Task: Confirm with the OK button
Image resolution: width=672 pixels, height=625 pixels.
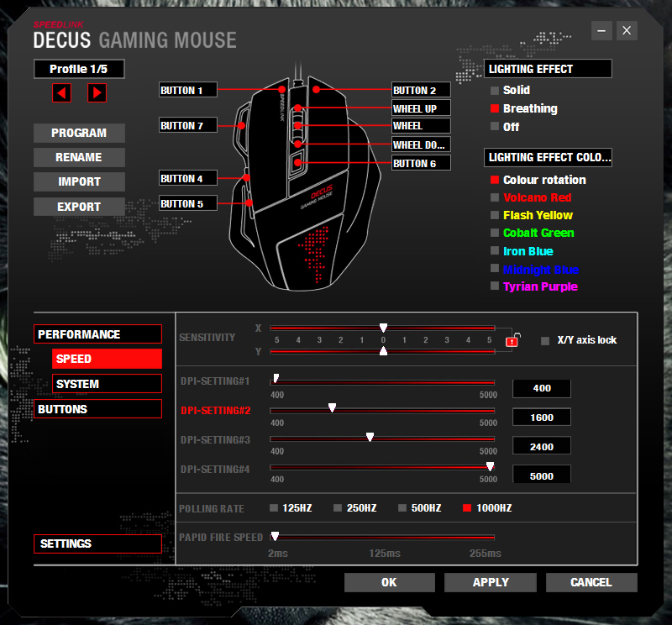Action: point(390,582)
